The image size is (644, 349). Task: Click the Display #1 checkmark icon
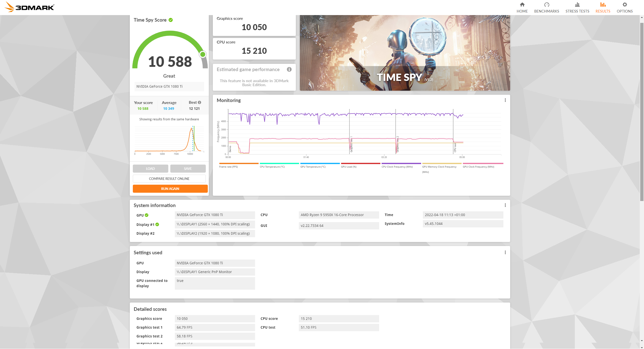[x=157, y=224]
